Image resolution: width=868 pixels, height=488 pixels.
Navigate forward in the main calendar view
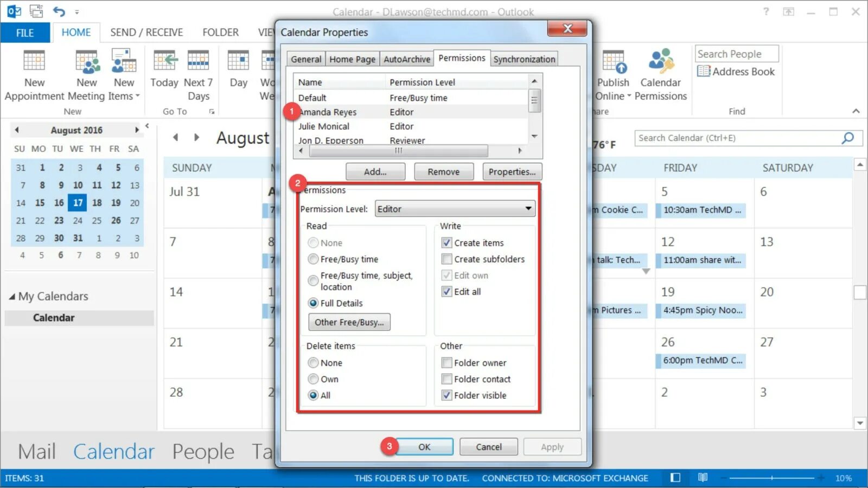[x=196, y=137]
